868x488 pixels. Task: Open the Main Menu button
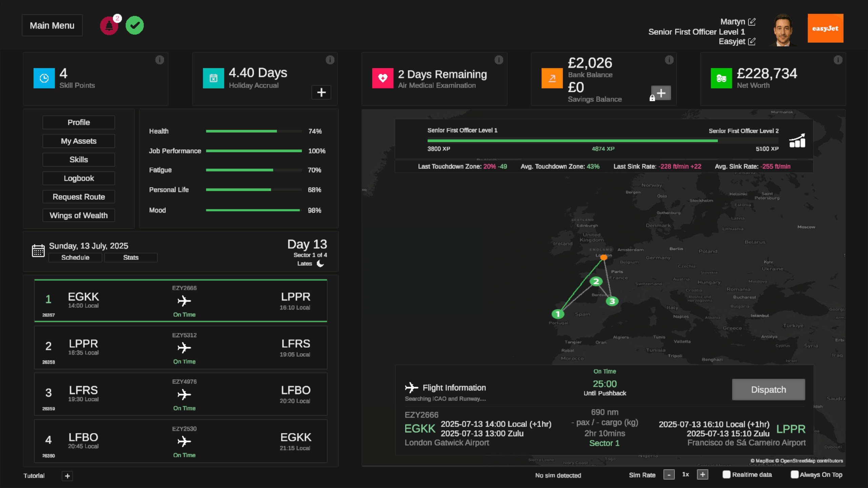click(52, 25)
